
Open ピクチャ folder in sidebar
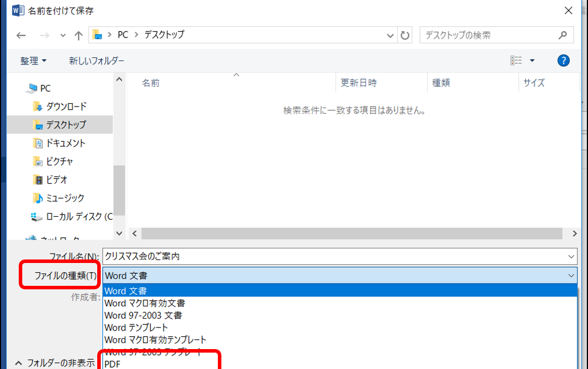(x=53, y=161)
